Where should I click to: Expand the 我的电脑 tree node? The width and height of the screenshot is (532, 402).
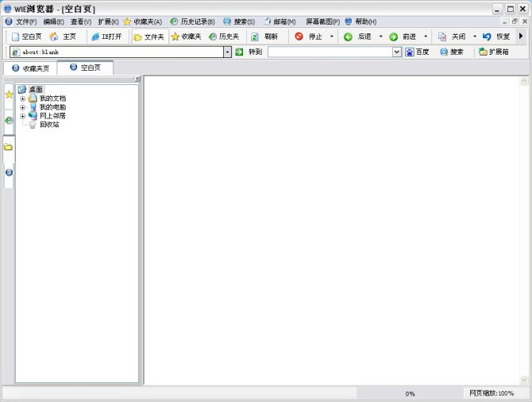click(x=22, y=107)
